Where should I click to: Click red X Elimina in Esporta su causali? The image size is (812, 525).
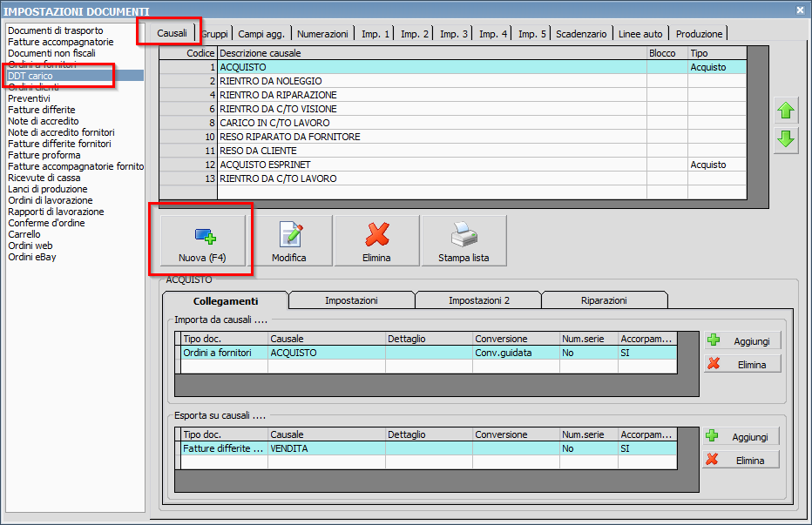741,460
